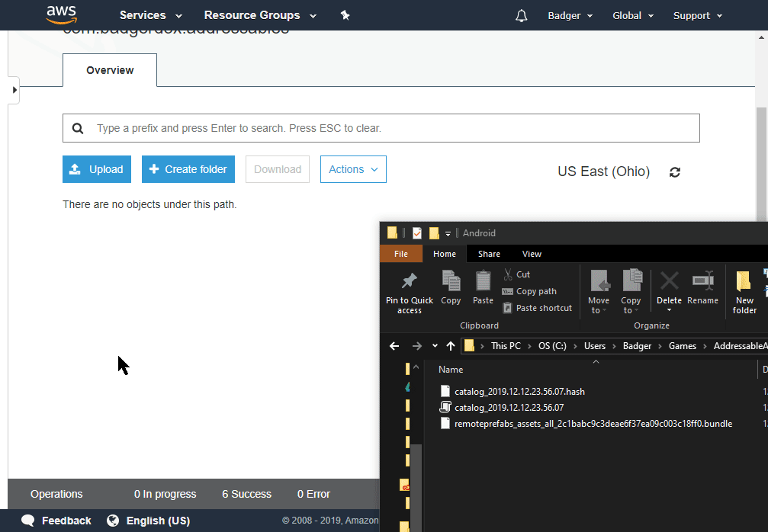768x532 pixels.
Task: Open the Actions dropdown button
Action: tap(353, 169)
